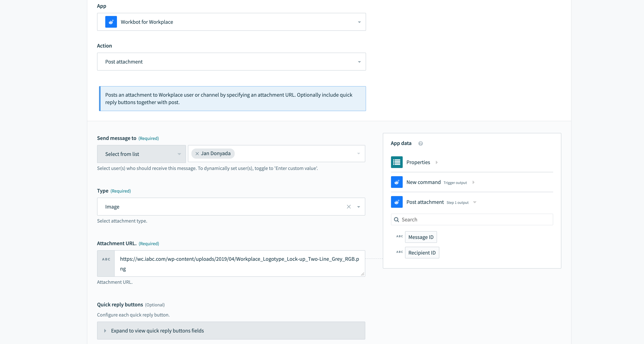Click the ABC type badge beside Attachment URL

tap(106, 259)
